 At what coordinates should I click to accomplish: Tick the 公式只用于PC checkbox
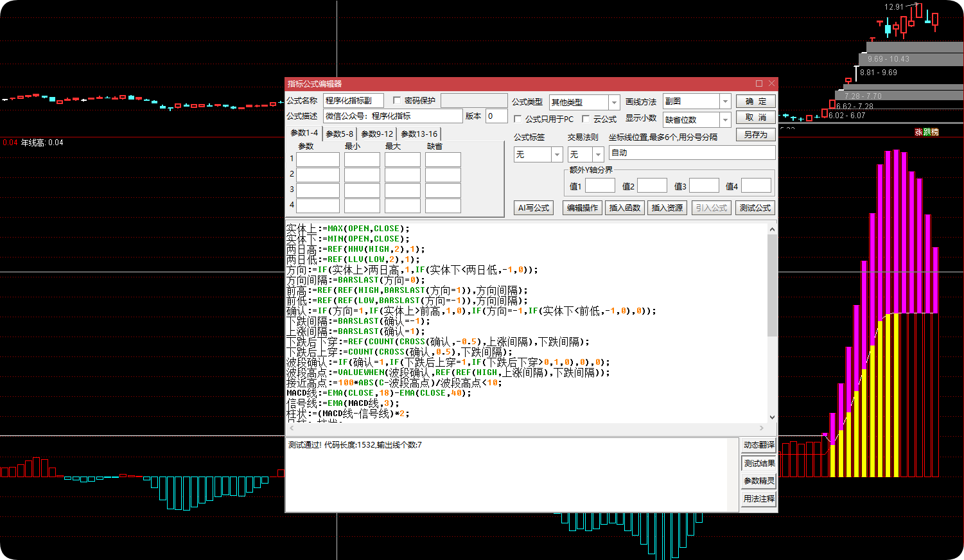pyautogui.click(x=518, y=119)
